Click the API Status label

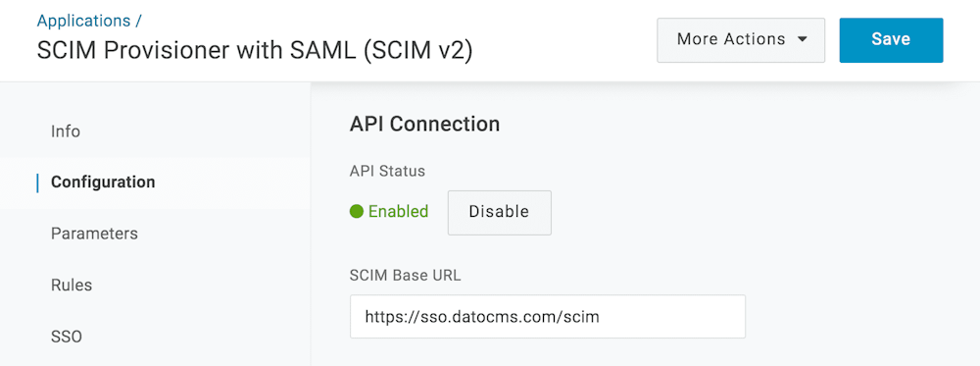[387, 171]
